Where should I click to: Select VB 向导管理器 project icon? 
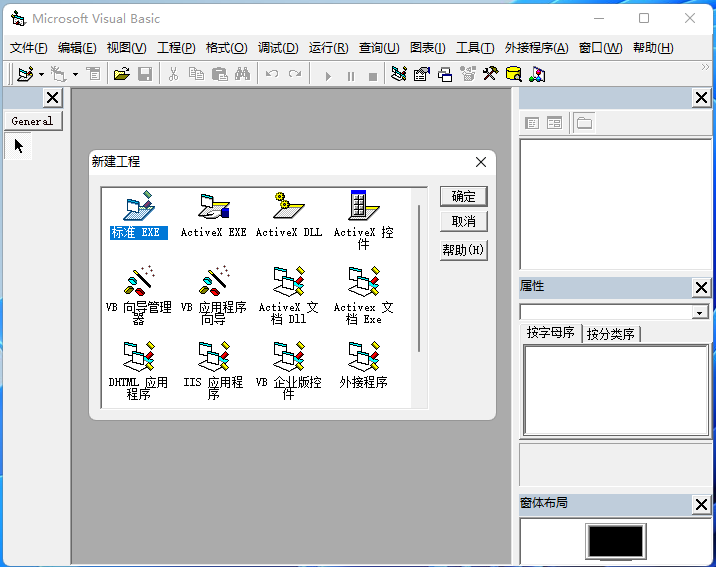[x=139, y=295]
